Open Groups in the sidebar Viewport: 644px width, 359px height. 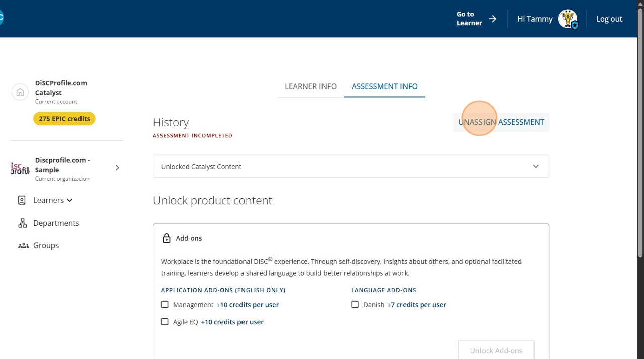click(x=46, y=246)
